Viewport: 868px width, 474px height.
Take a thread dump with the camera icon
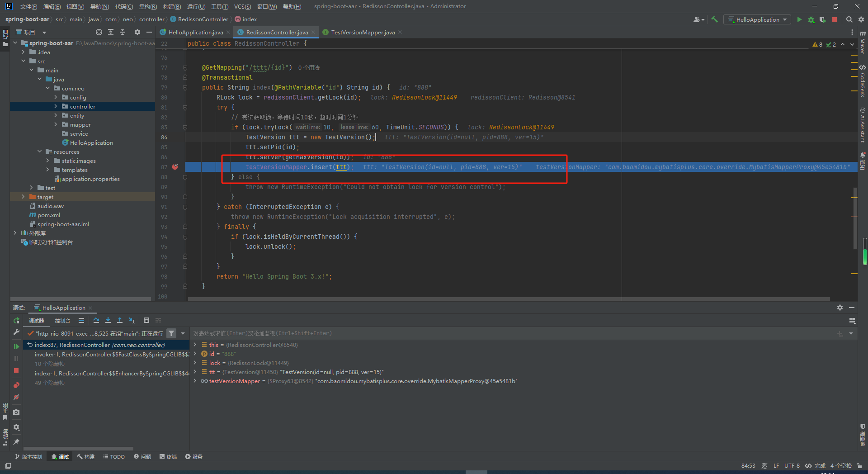click(16, 412)
